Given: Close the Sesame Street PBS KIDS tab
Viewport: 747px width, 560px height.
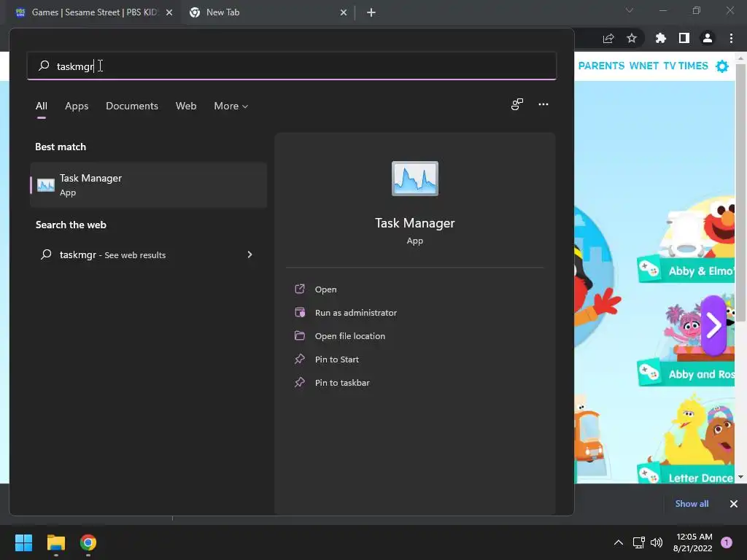Looking at the screenshot, I should point(169,12).
